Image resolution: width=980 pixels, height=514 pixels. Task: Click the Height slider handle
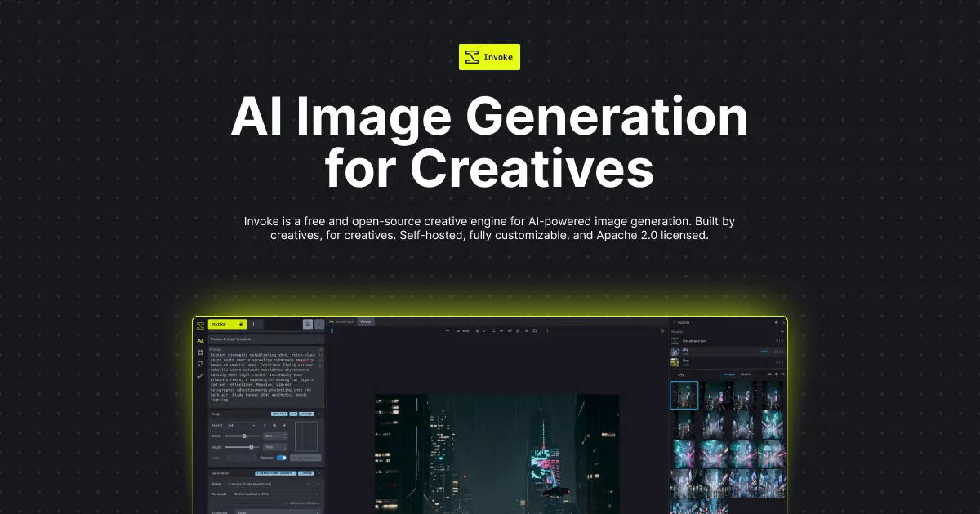[x=251, y=447]
